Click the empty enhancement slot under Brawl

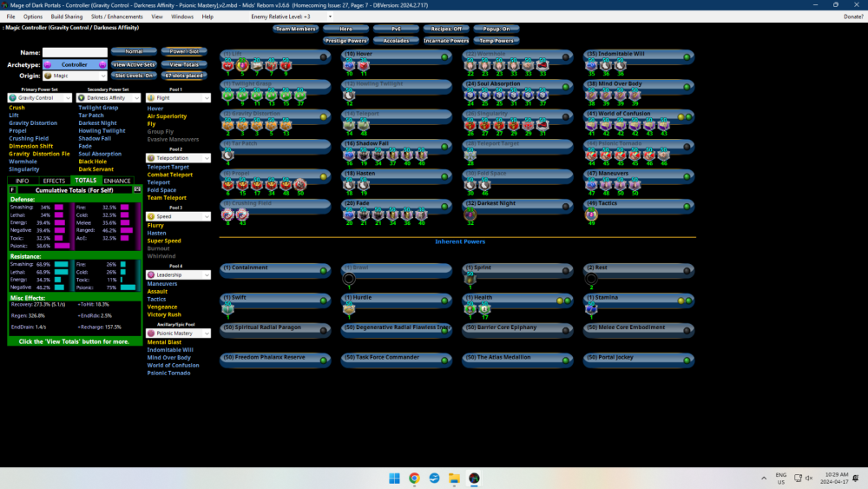(349, 279)
